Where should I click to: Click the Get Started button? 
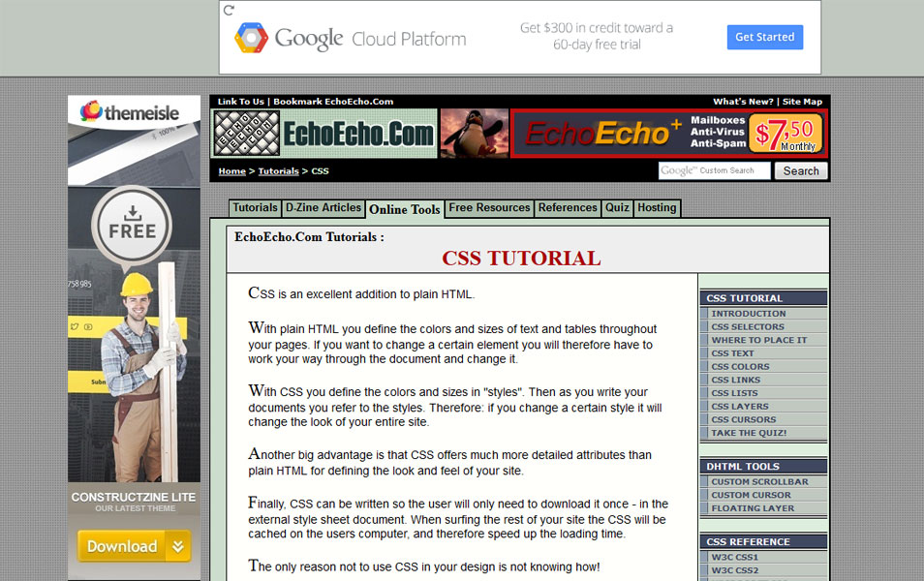click(764, 37)
